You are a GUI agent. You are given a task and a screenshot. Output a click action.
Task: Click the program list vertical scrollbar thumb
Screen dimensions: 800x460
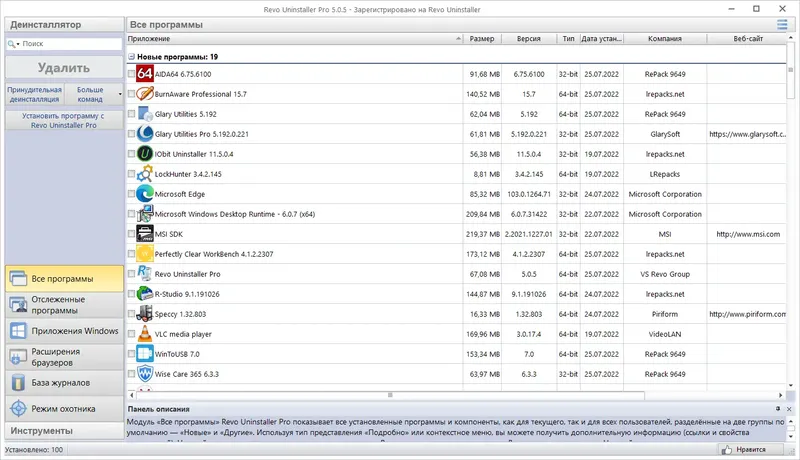791,70
